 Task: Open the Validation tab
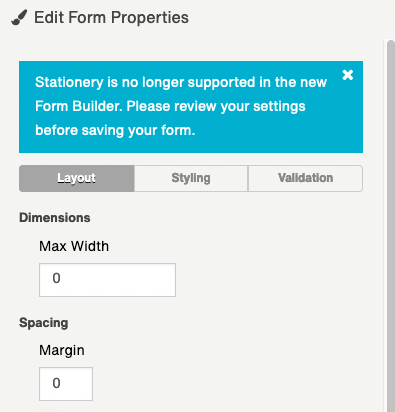pos(305,178)
